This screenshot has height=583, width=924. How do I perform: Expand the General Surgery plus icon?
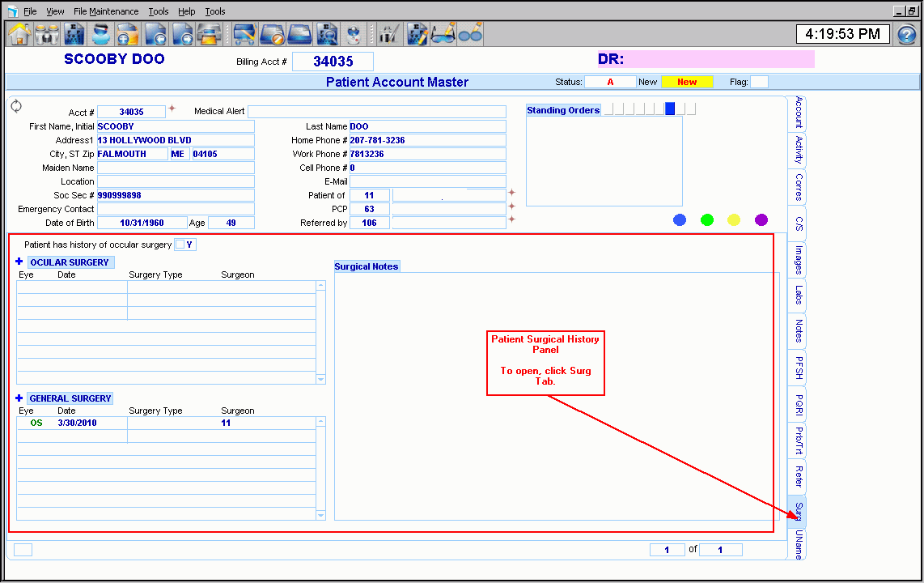coord(19,398)
